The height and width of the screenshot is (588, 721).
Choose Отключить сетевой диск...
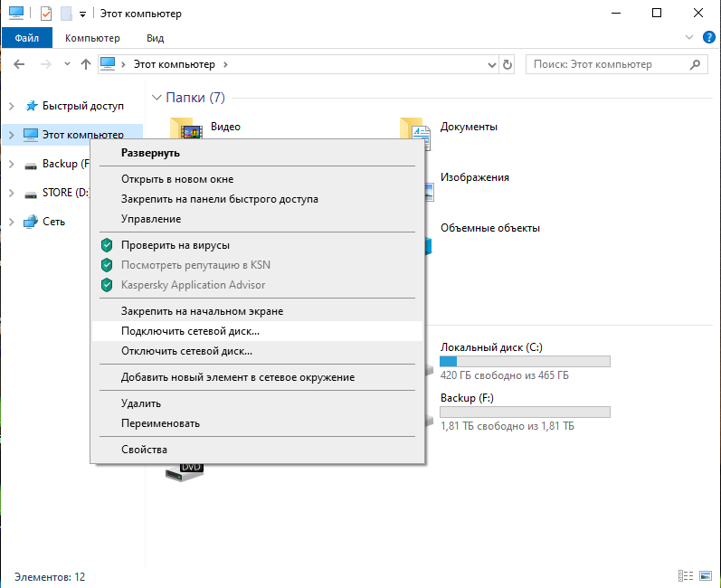257,351
